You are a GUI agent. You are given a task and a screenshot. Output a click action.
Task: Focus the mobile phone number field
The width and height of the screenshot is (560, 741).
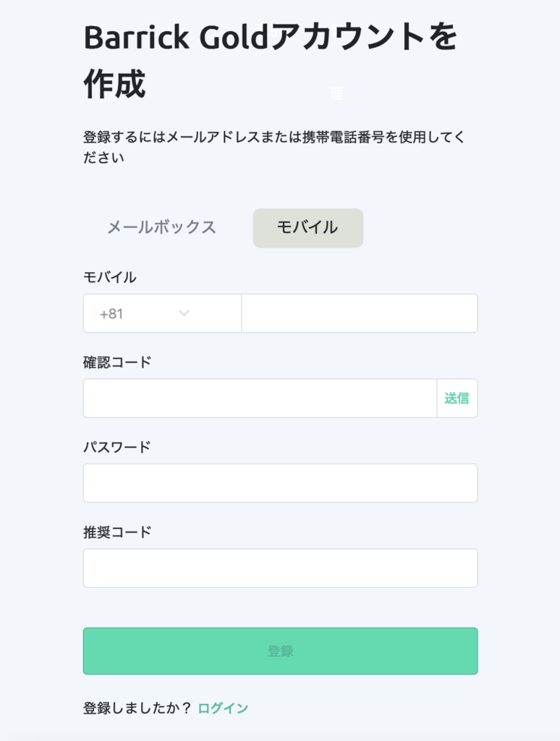tap(359, 313)
